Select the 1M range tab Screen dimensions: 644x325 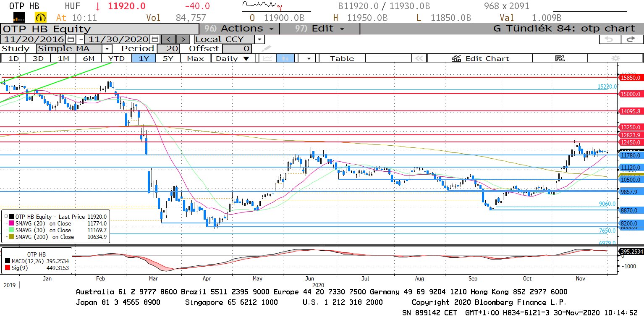63,58
